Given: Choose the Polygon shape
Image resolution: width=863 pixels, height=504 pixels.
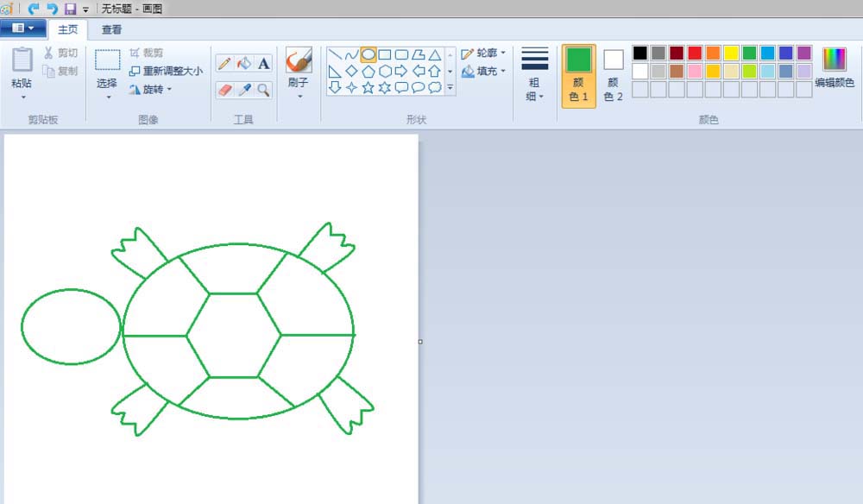Looking at the screenshot, I should pos(419,54).
